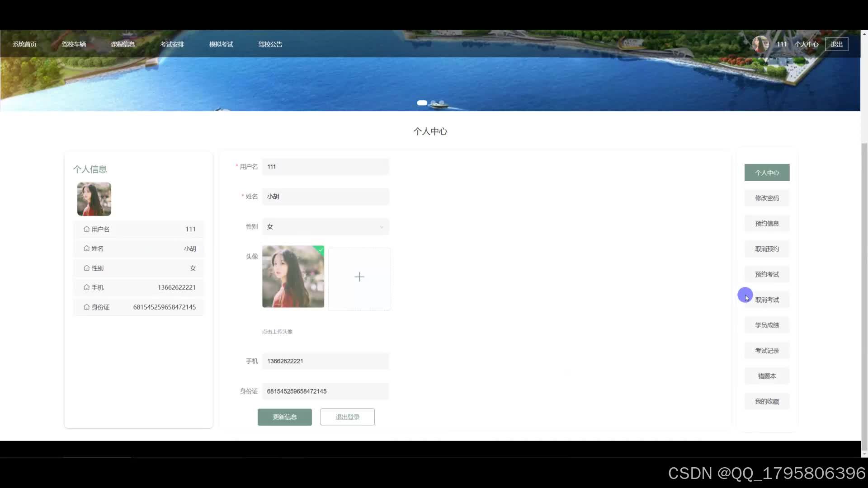Select the third carousel indicator dot

[442, 103]
